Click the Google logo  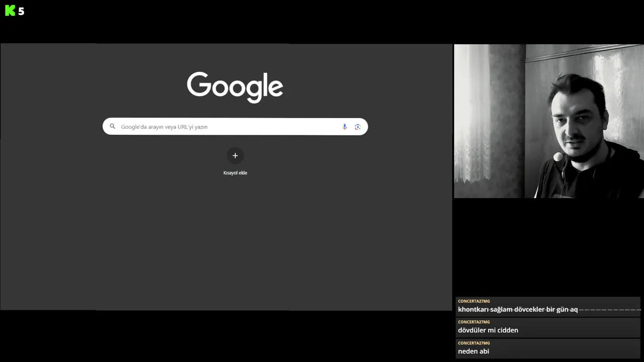pyautogui.click(x=235, y=87)
